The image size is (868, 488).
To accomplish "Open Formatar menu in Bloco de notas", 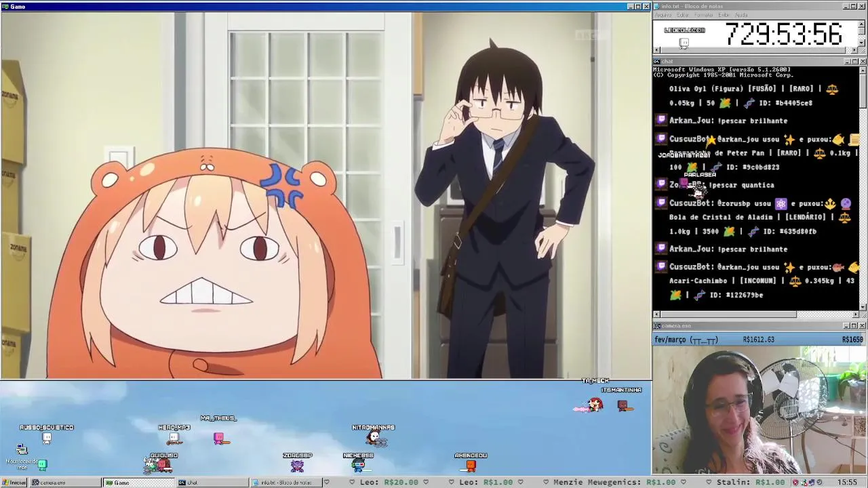I will (703, 15).
